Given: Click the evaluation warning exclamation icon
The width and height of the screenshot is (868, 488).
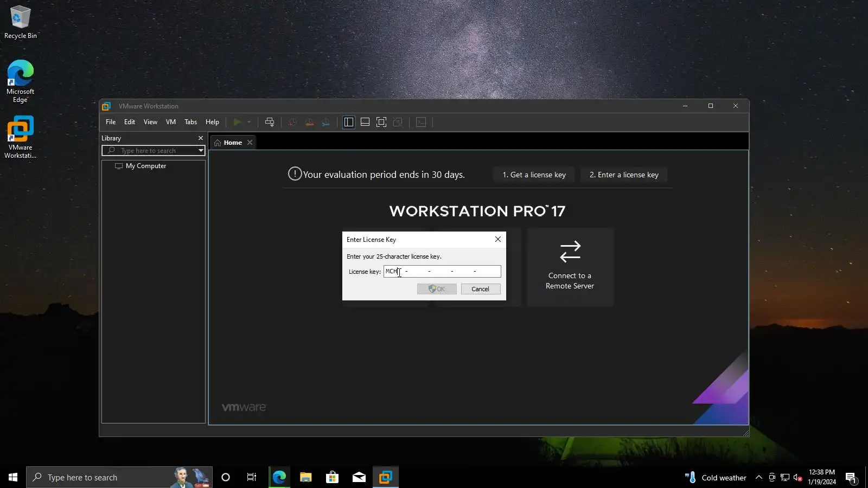Looking at the screenshot, I should coord(295,174).
